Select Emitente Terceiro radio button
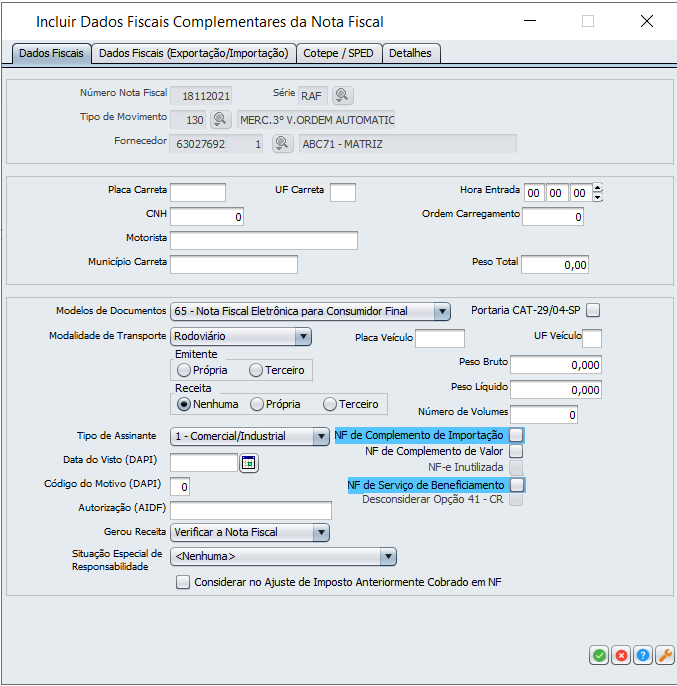Screen dimensions: 677x686 (x=256, y=370)
